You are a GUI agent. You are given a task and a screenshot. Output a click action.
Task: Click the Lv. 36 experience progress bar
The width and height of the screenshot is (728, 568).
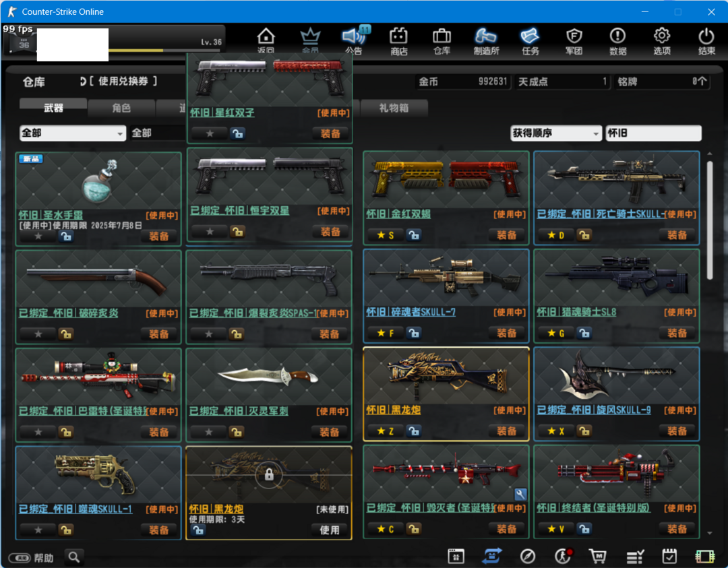165,50
